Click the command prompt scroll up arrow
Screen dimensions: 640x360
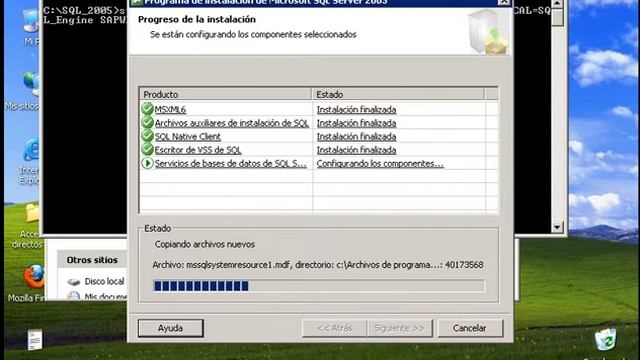(557, 4)
